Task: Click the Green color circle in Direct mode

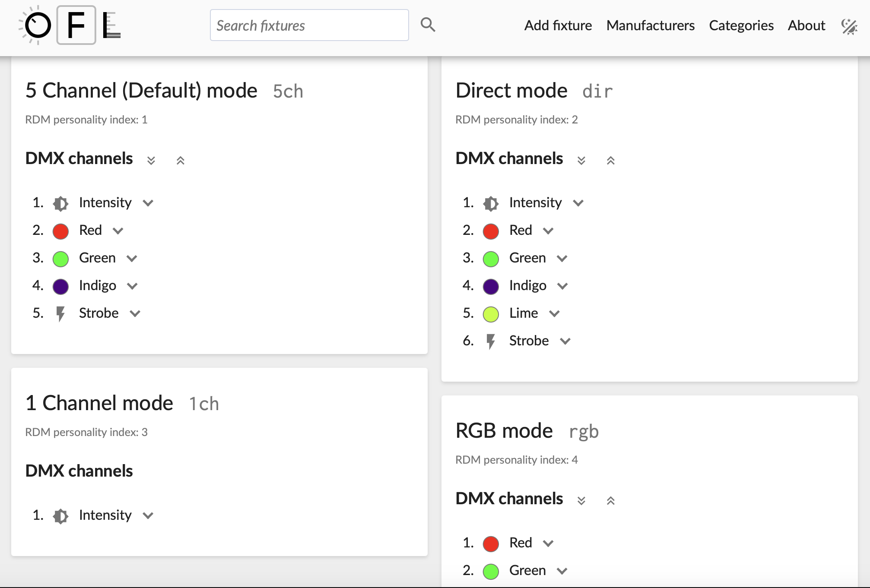Action: point(491,258)
